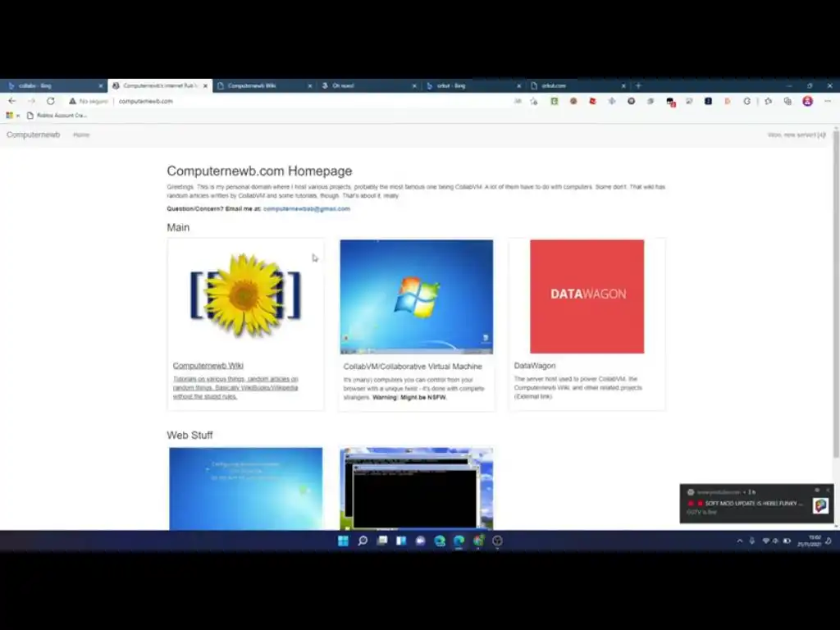Open Widgets on the taskbar
The height and width of the screenshot is (630, 840).
(401, 541)
